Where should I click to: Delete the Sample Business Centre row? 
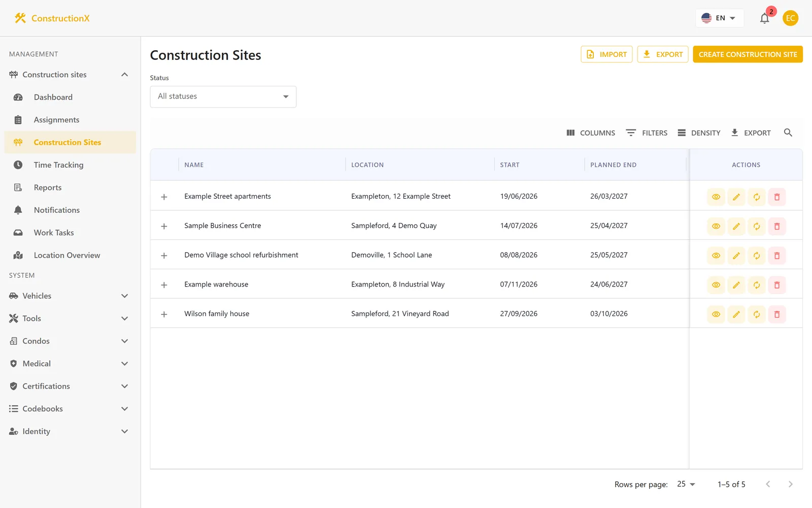(x=777, y=227)
